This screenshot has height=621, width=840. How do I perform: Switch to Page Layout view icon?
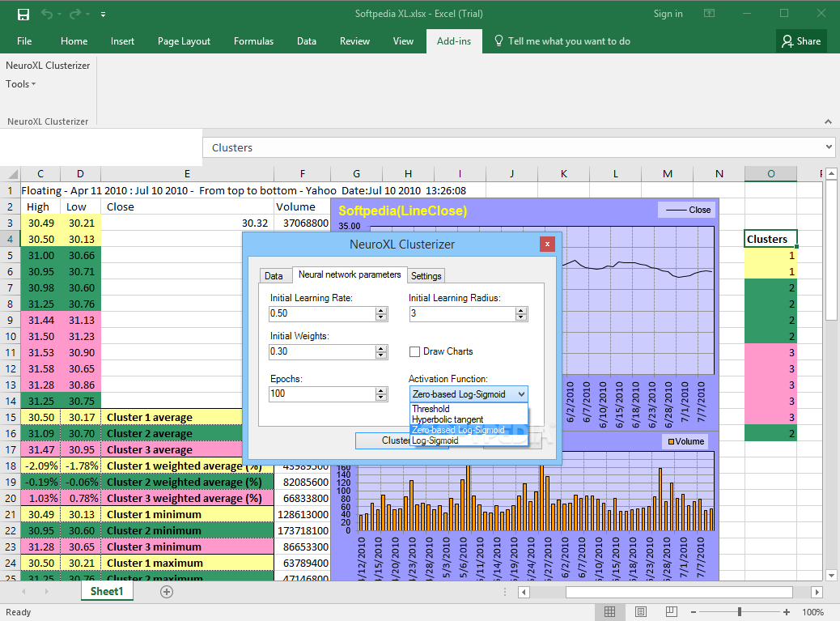(x=641, y=612)
